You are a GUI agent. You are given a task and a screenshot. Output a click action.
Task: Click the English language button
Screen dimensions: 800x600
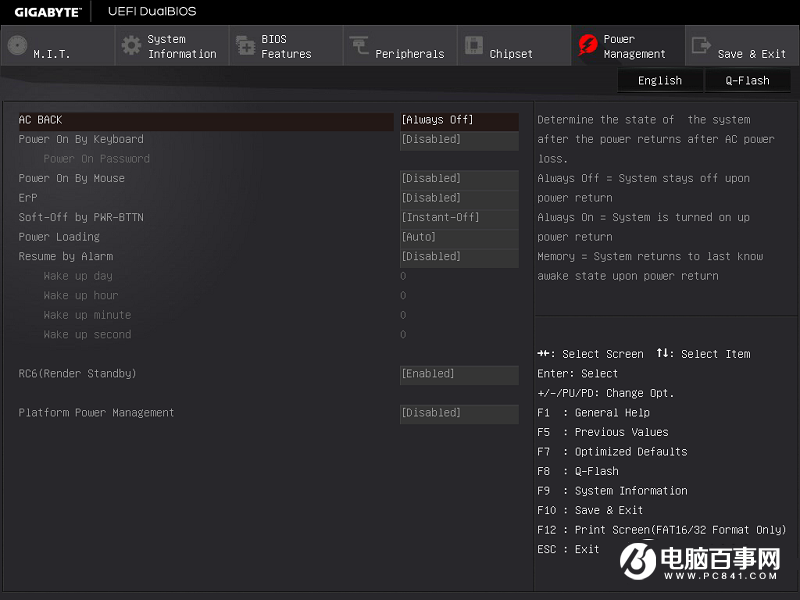660,81
